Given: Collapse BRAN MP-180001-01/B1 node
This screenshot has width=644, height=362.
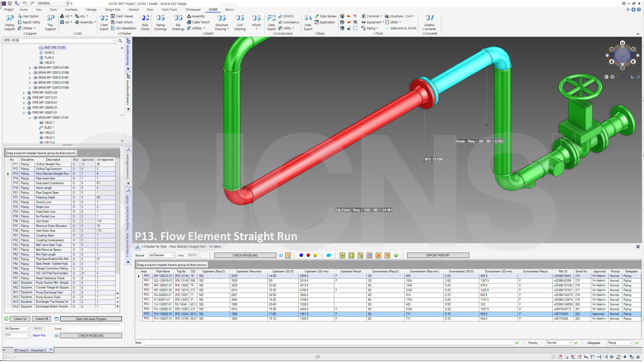Looking at the screenshot, I should [x=30, y=118].
